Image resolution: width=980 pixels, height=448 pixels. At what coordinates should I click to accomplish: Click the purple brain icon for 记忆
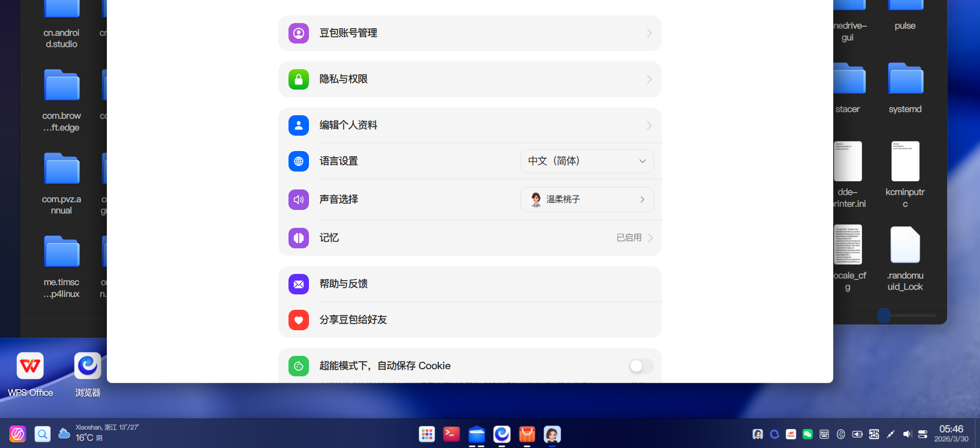point(299,238)
